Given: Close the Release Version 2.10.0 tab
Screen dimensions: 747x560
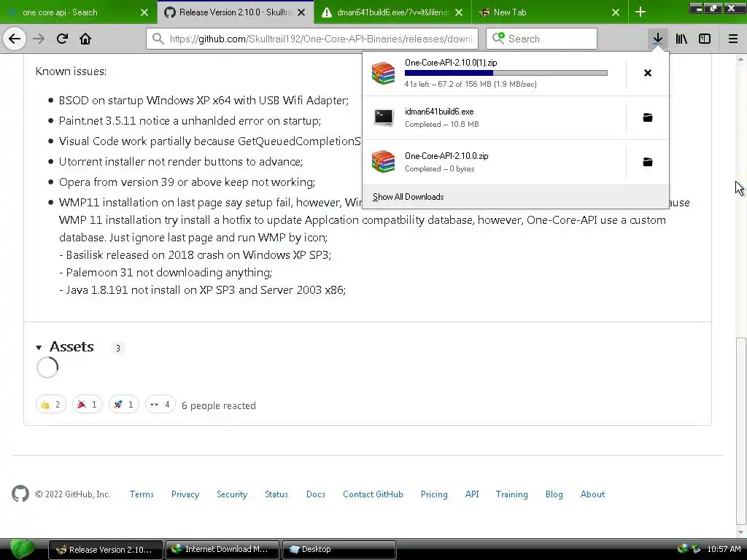Looking at the screenshot, I should 301,12.
